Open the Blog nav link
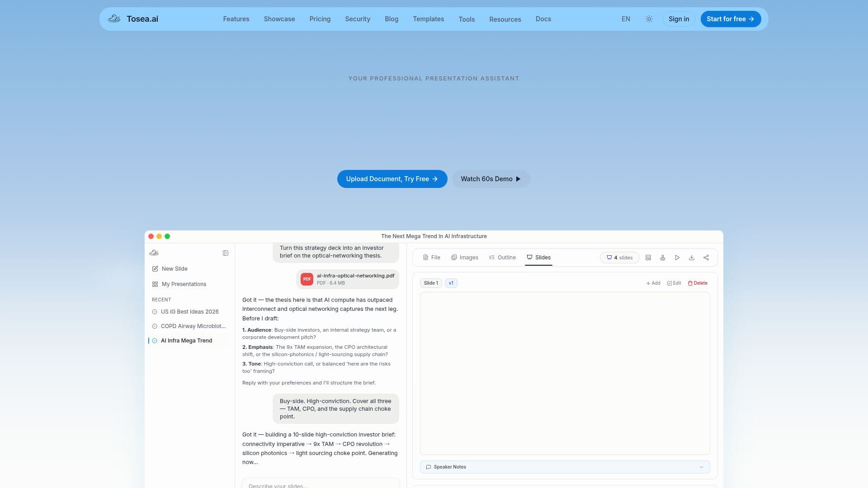This screenshot has height=488, width=868. (x=392, y=19)
